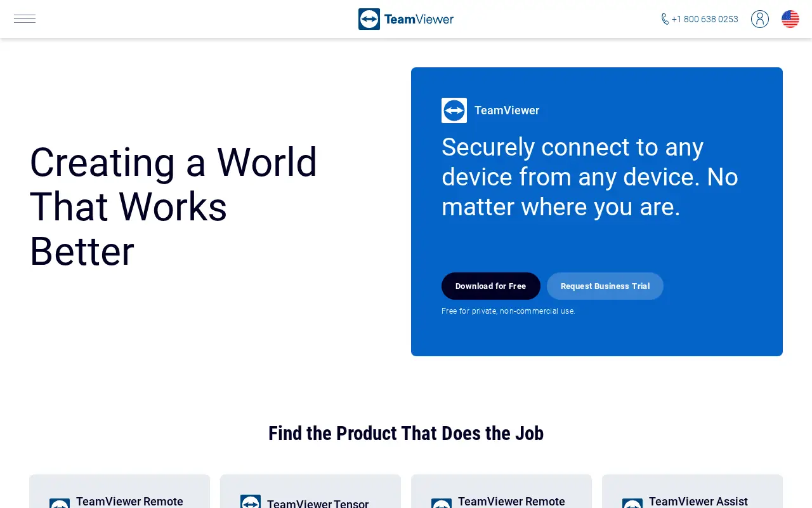Click the phone handset icon in the header
Viewport: 812px width, 508px height.
pos(665,19)
